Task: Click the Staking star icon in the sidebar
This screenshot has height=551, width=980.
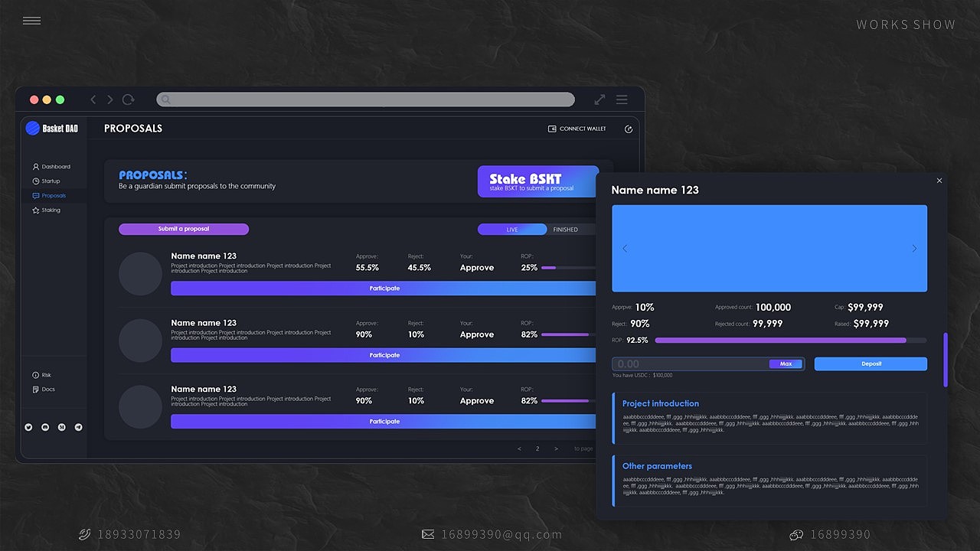Action: click(x=35, y=210)
